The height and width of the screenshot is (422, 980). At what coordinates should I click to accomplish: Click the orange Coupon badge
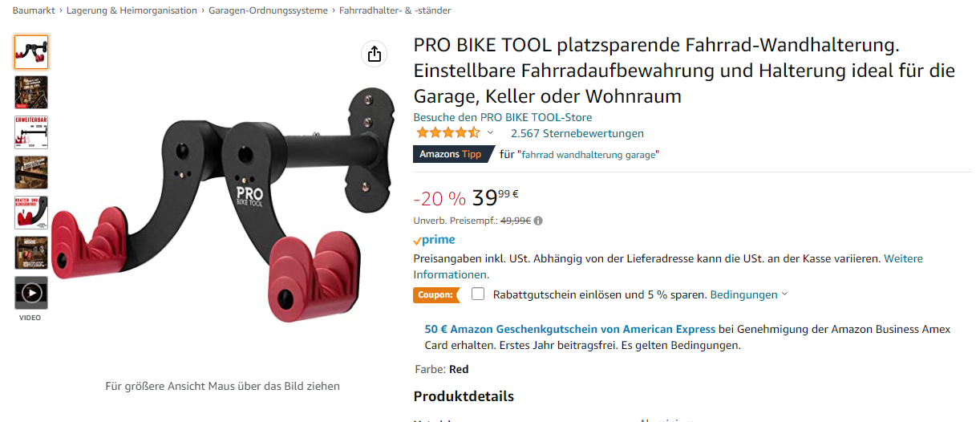click(436, 294)
